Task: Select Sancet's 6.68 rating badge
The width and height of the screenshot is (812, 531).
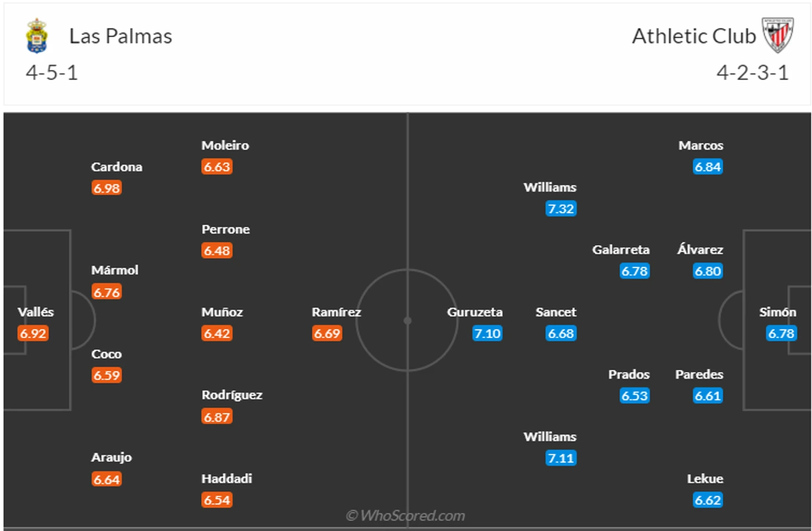Action: pyautogui.click(x=561, y=334)
